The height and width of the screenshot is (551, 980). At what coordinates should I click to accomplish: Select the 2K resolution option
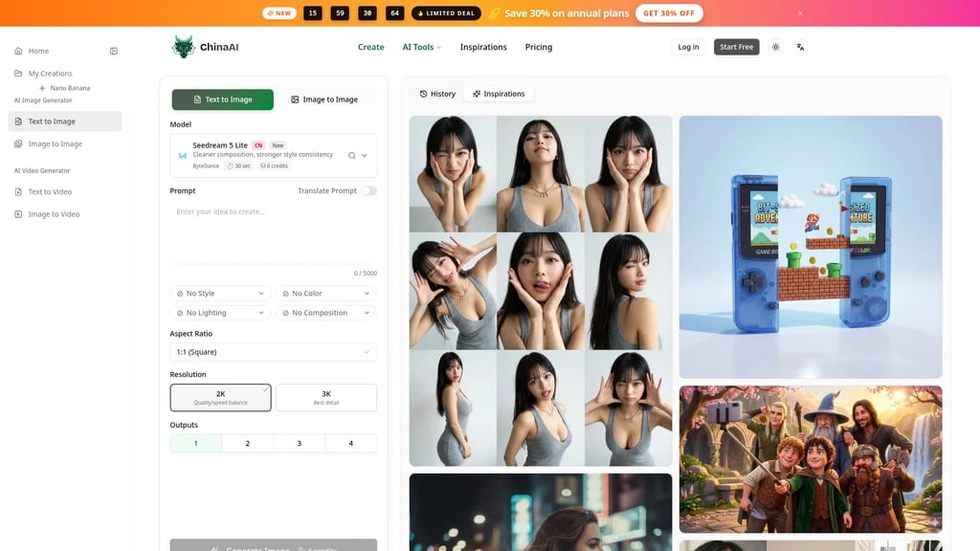tap(221, 397)
